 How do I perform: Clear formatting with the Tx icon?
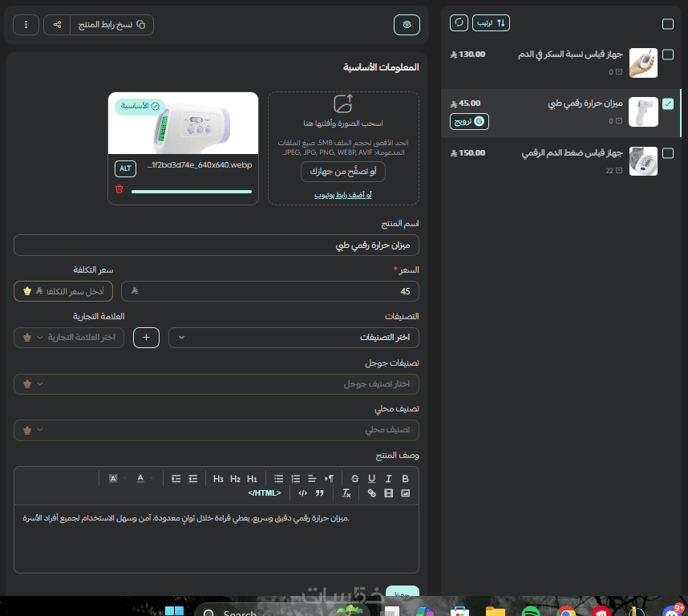pyautogui.click(x=346, y=493)
